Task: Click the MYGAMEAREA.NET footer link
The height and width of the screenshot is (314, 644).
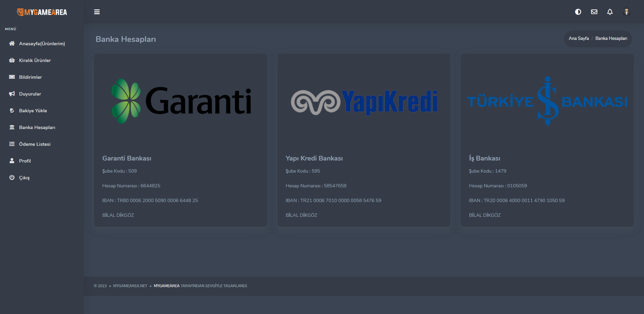Action: tap(130, 286)
